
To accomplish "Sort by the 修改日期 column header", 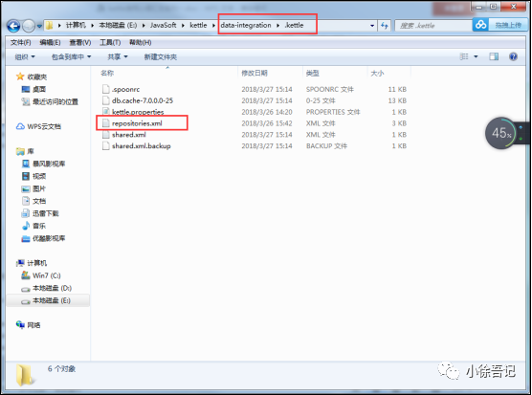I will click(x=255, y=73).
